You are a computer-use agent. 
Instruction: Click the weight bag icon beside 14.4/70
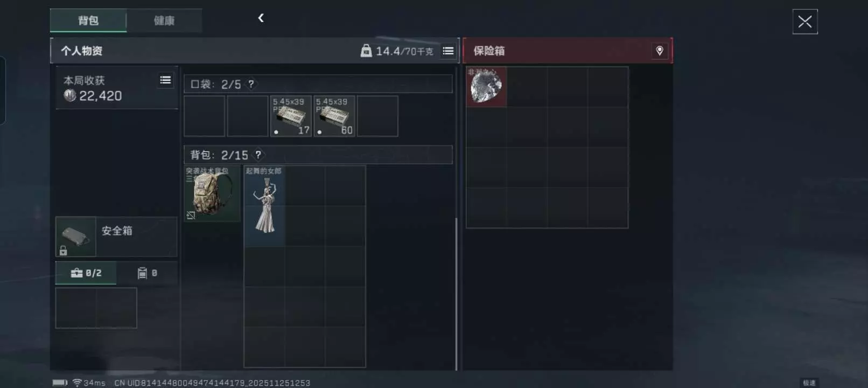pyautogui.click(x=366, y=51)
